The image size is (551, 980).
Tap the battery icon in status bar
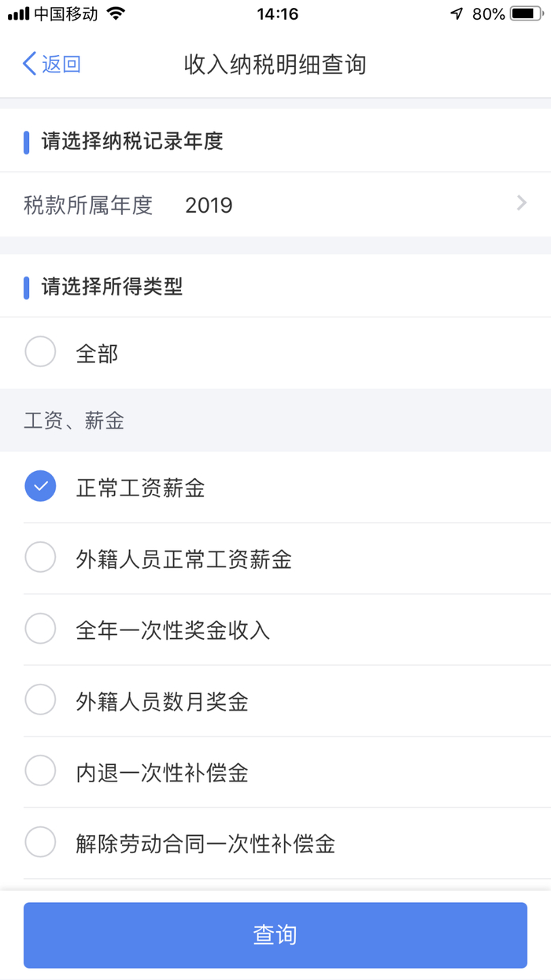tap(526, 13)
